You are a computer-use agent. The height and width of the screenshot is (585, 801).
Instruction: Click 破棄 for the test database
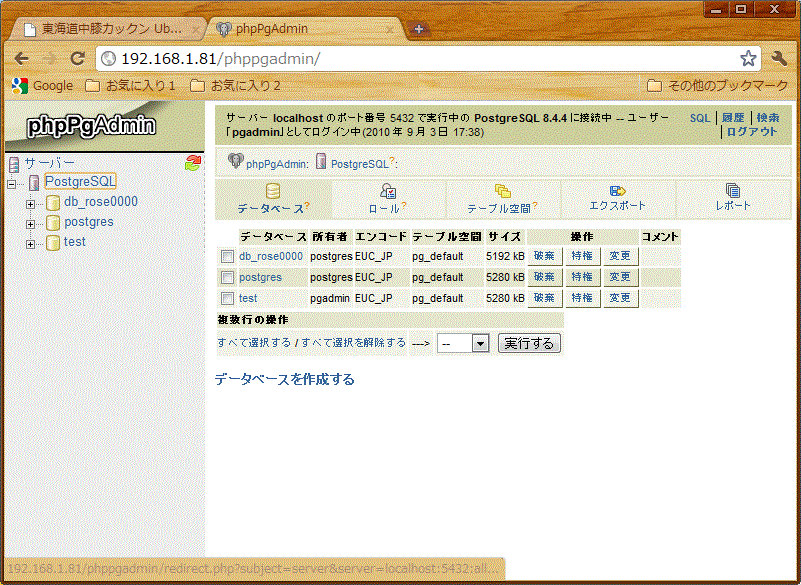point(545,298)
